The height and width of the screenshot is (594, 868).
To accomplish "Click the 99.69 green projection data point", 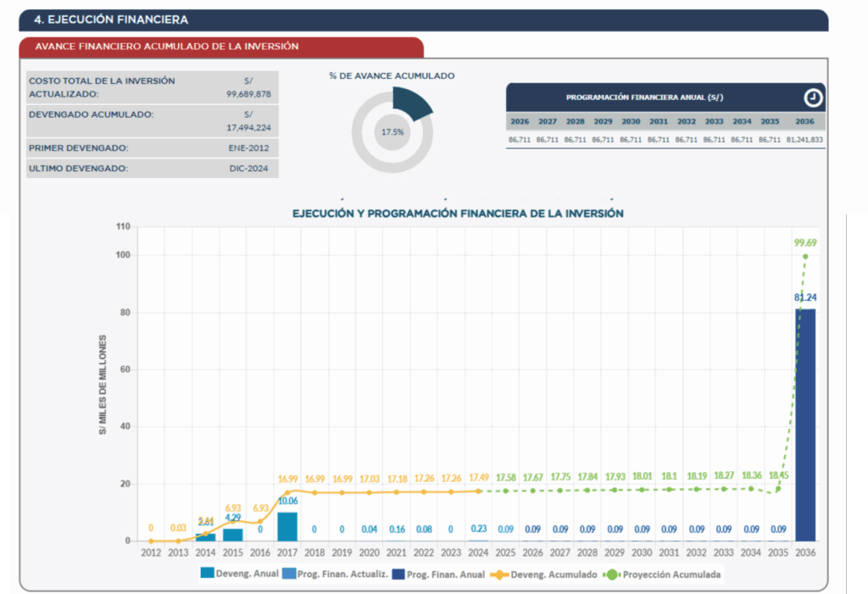I will pyautogui.click(x=804, y=256).
